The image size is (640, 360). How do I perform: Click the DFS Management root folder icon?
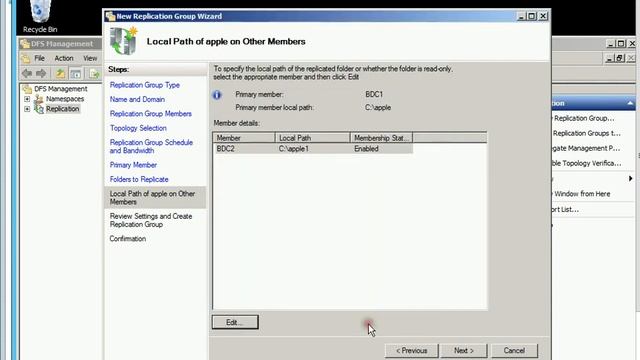[27, 89]
